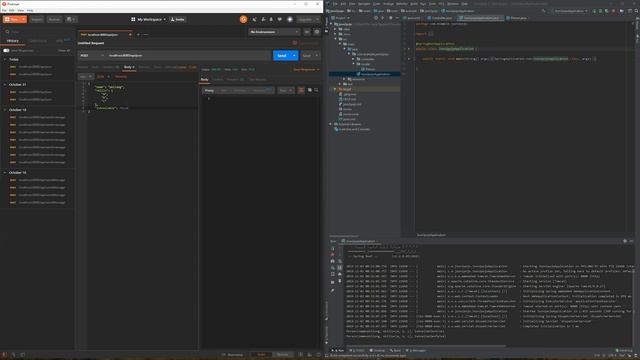This screenshot has width=640, height=360.
Task: Open My Workspace dropdown in Postman
Action: tap(149, 19)
